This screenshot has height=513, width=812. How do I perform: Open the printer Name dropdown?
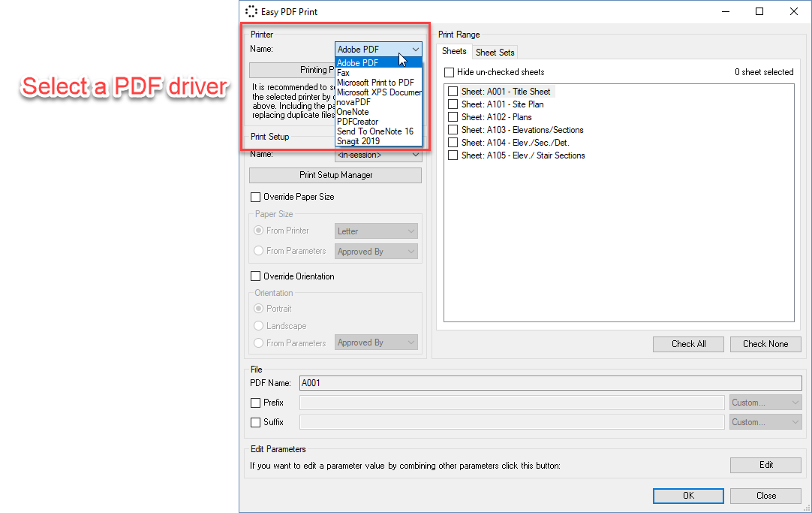point(378,50)
